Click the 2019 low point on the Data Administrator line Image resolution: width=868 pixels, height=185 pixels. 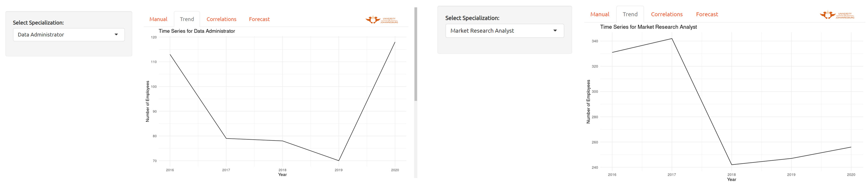(339, 160)
